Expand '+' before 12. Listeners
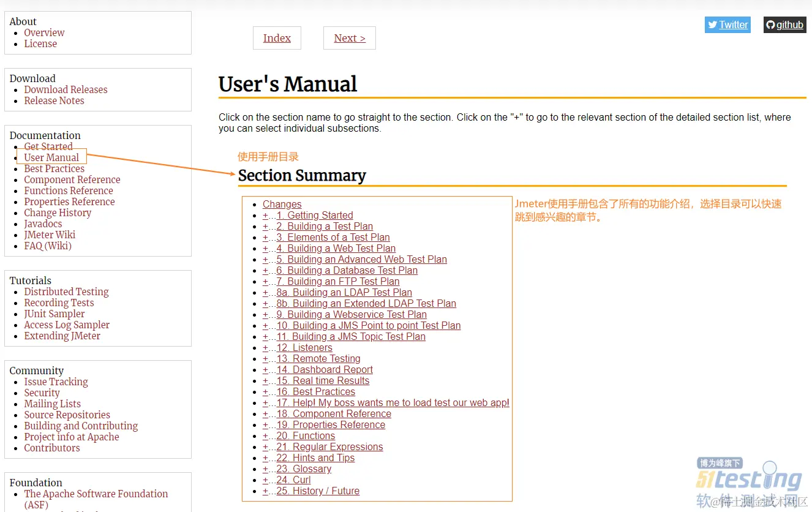 click(x=265, y=348)
